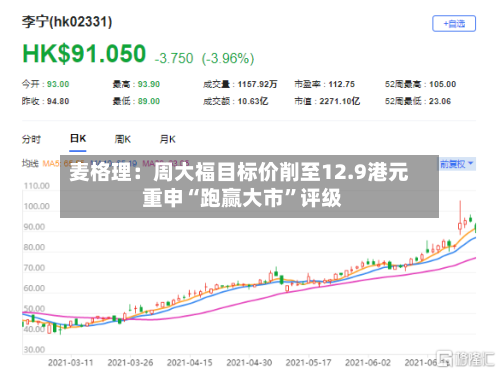Select the 日K daily chart tab
This screenshot has height=373, width=500.
point(78,138)
